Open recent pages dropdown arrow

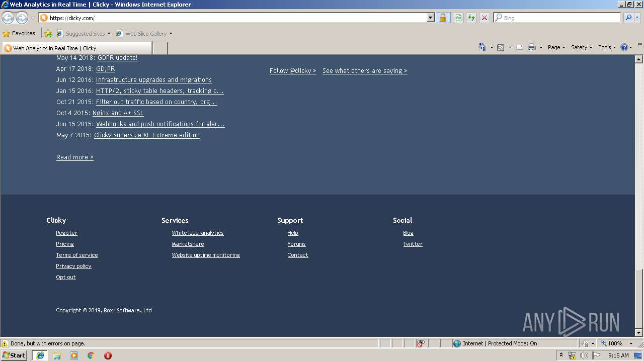click(33, 18)
